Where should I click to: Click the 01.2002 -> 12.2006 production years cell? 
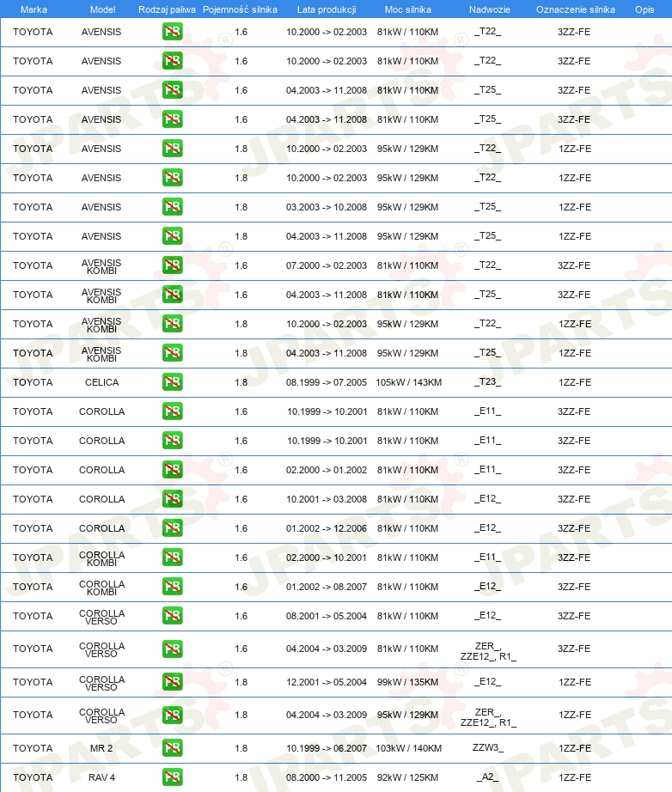[327, 528]
